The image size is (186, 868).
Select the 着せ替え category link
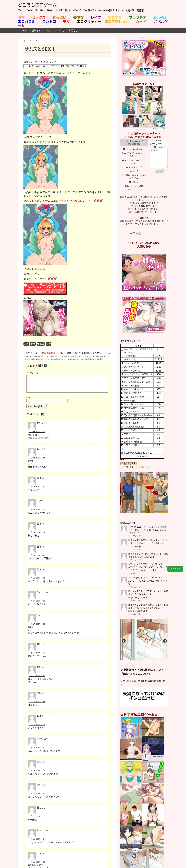pos(160,18)
